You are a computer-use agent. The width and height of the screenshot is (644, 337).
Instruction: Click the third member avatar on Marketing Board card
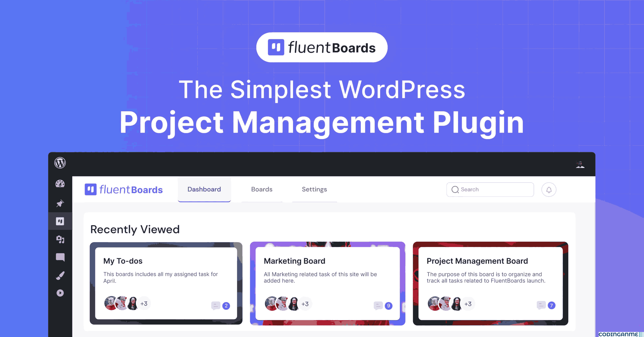(x=294, y=304)
